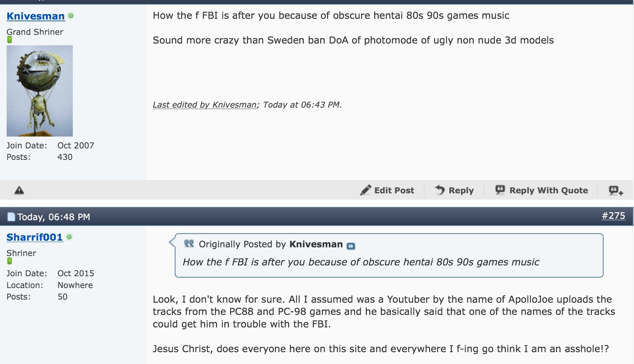Open Sharrif001's username profile link

[34, 237]
